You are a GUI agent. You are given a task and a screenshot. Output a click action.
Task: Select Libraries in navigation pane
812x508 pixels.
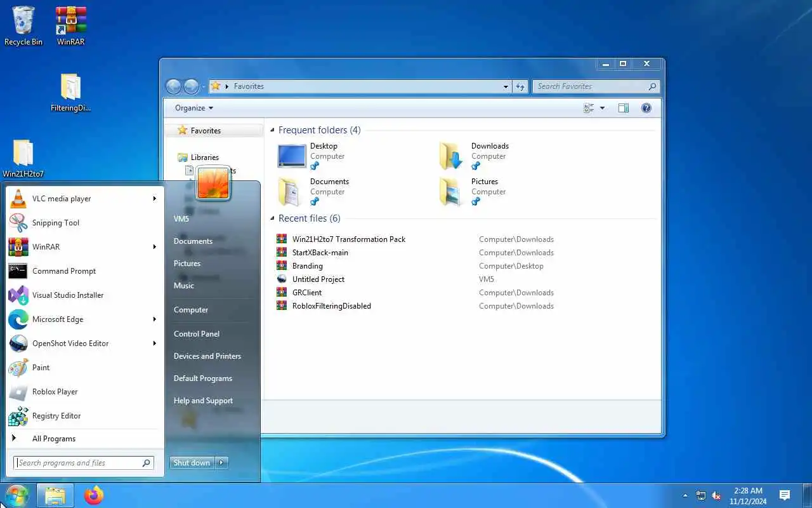pos(205,157)
